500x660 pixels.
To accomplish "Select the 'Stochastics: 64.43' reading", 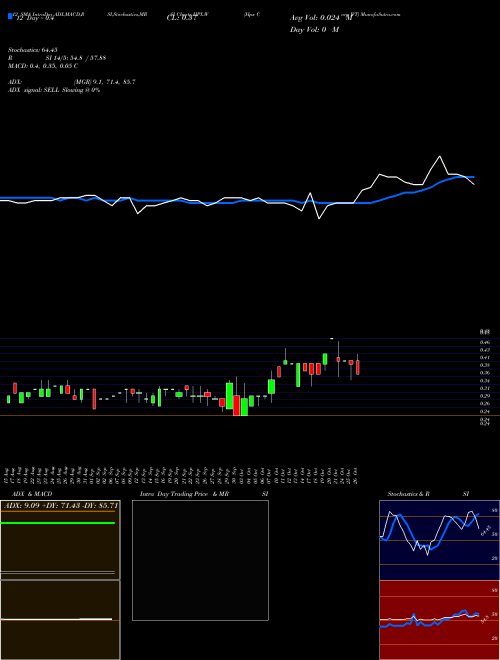I will (x=33, y=50).
